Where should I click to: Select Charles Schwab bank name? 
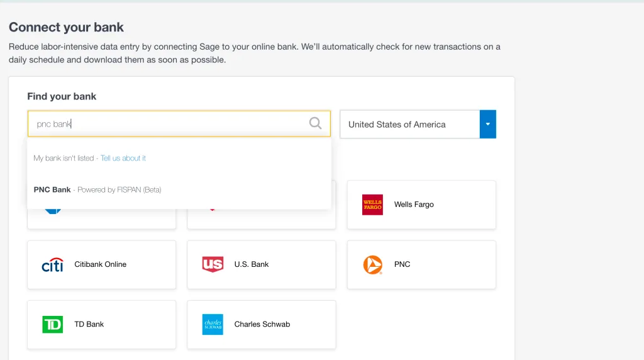click(262, 324)
